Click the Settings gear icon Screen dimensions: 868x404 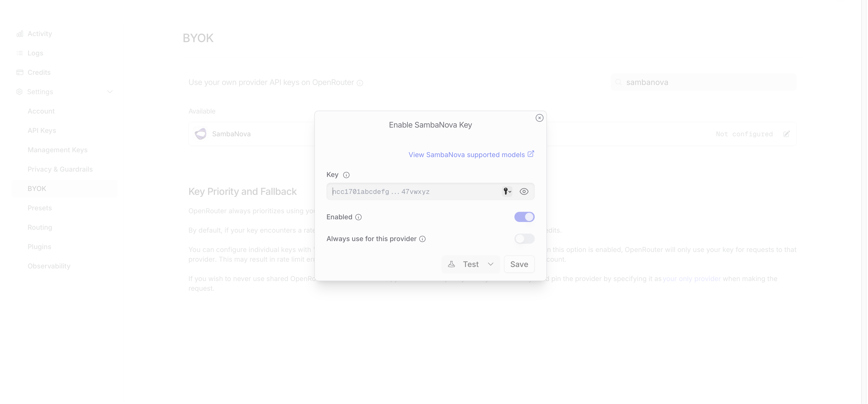coord(20,91)
